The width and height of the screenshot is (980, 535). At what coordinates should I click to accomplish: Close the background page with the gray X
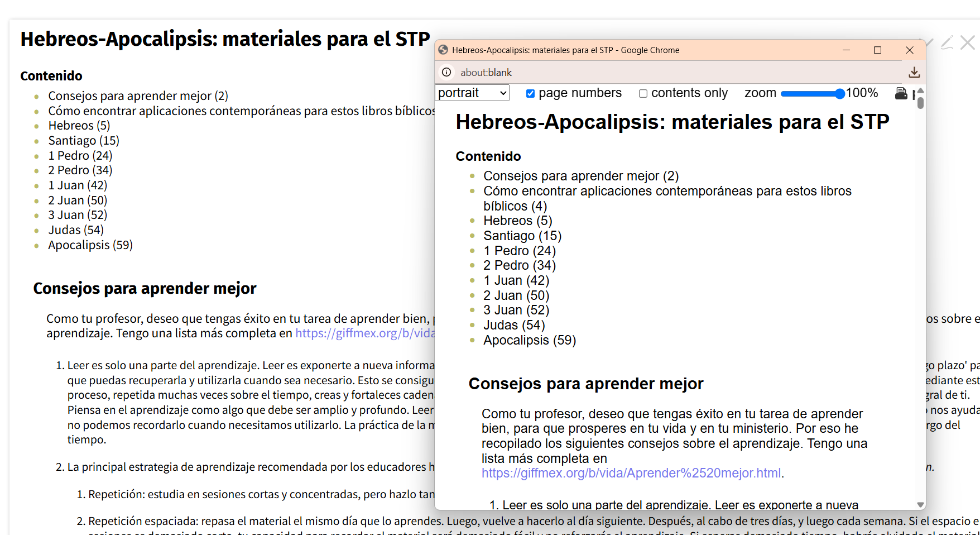(x=968, y=43)
